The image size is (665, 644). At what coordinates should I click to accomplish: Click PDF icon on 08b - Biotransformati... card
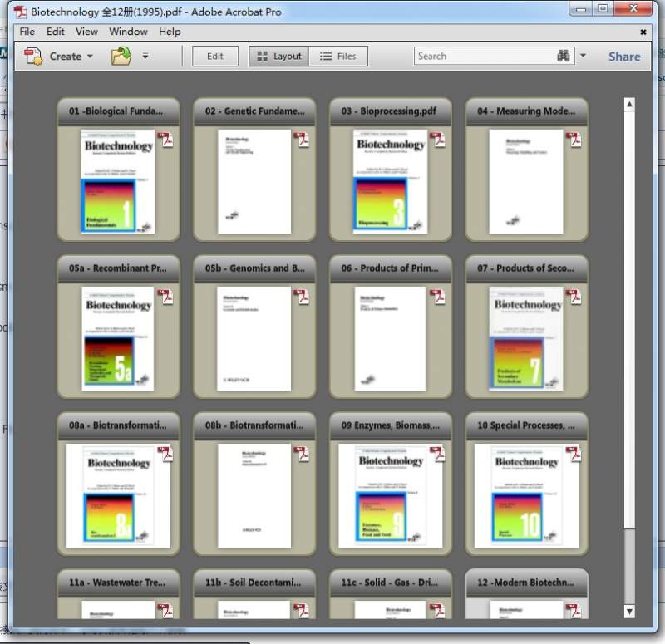click(302, 454)
